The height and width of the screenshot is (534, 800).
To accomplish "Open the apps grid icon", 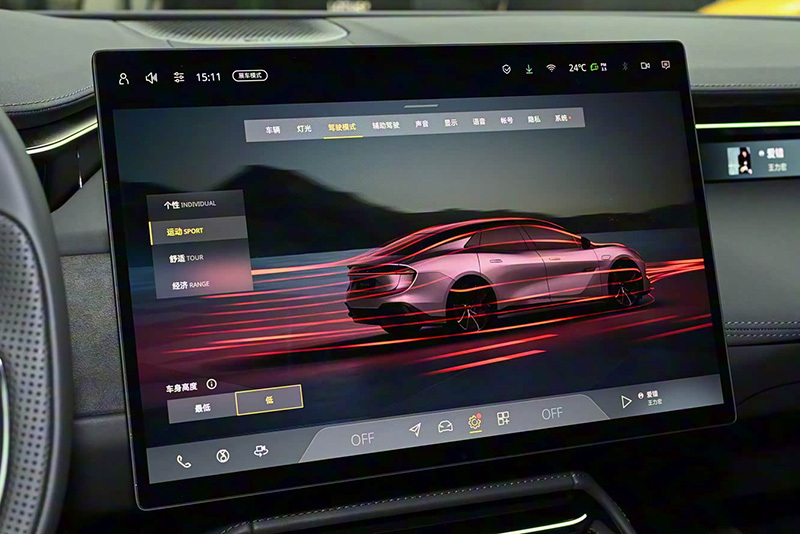I will pos(503,419).
